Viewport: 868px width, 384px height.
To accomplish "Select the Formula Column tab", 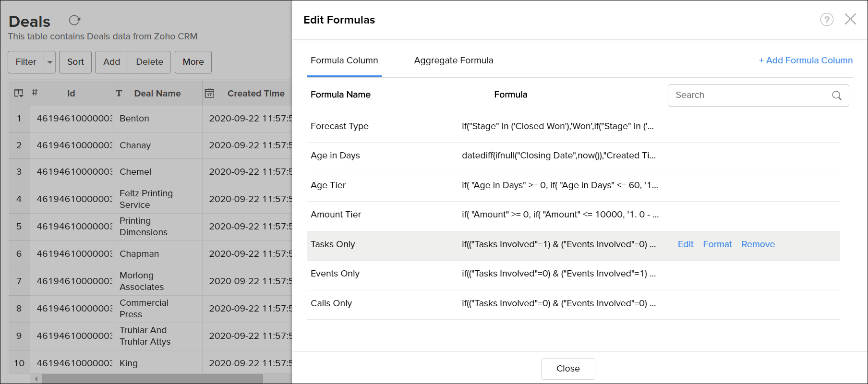I will (x=344, y=60).
